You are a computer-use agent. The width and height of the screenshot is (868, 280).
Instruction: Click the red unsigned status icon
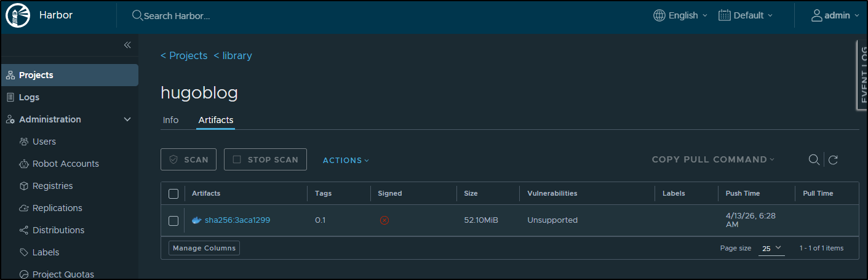click(384, 220)
